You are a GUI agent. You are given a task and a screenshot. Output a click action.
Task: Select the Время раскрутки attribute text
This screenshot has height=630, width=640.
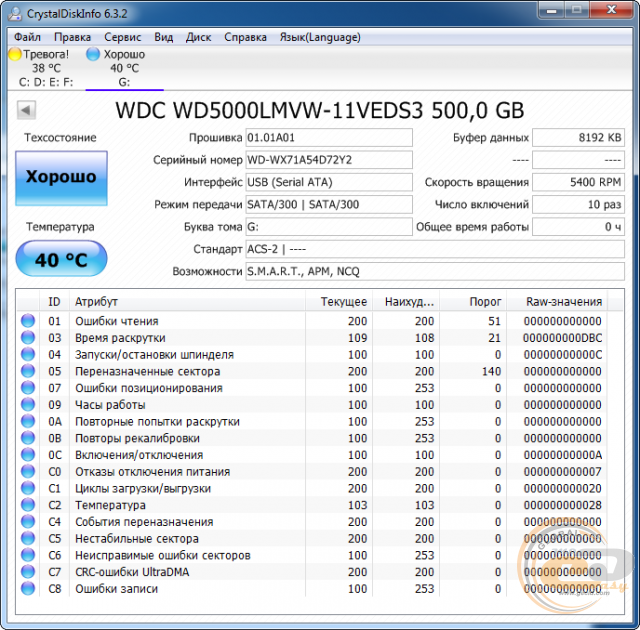click(120, 338)
